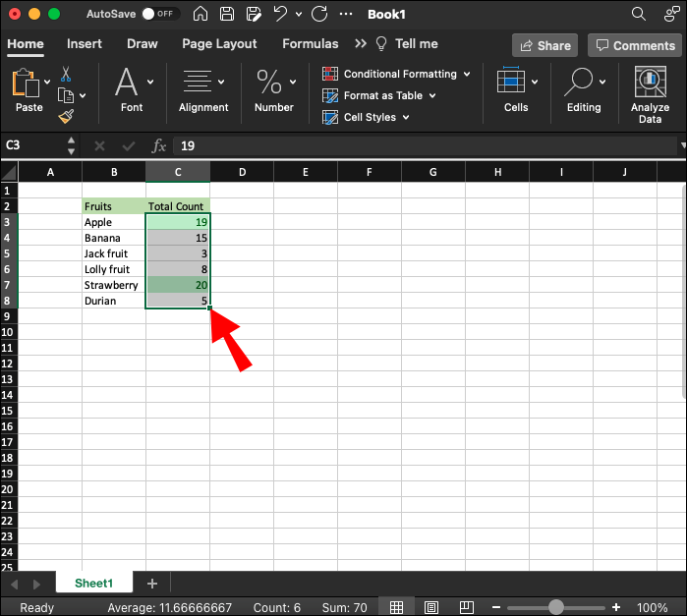Screen dimensions: 687x616
Task: Switch to Normal view in status bar
Action: [397, 607]
